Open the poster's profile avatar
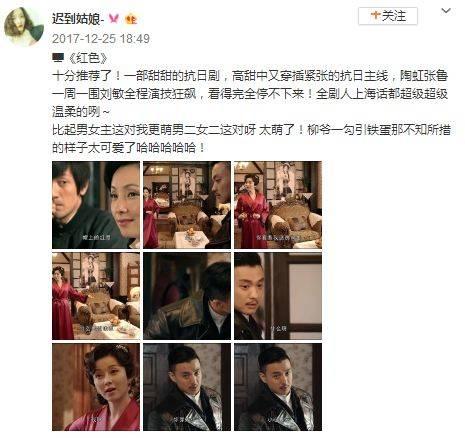This screenshot has height=438, width=465. pos(24,27)
